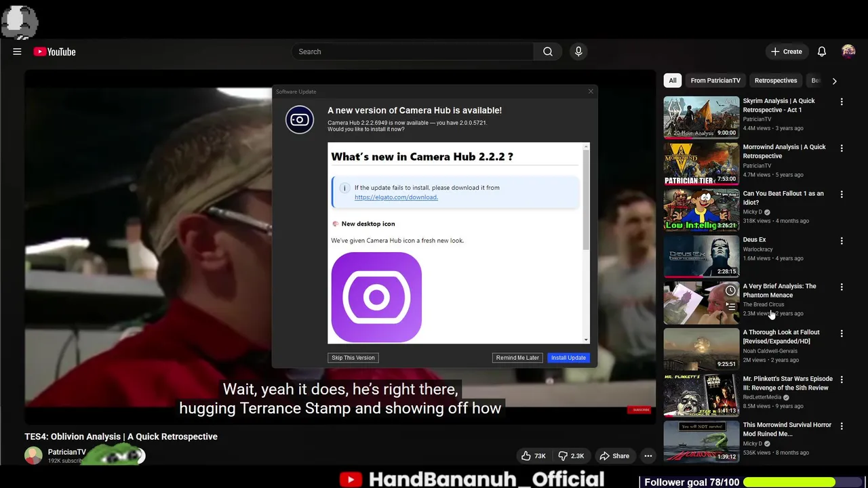Click Can You Beat Fallout 1 title
The image size is (868, 488).
(x=783, y=198)
